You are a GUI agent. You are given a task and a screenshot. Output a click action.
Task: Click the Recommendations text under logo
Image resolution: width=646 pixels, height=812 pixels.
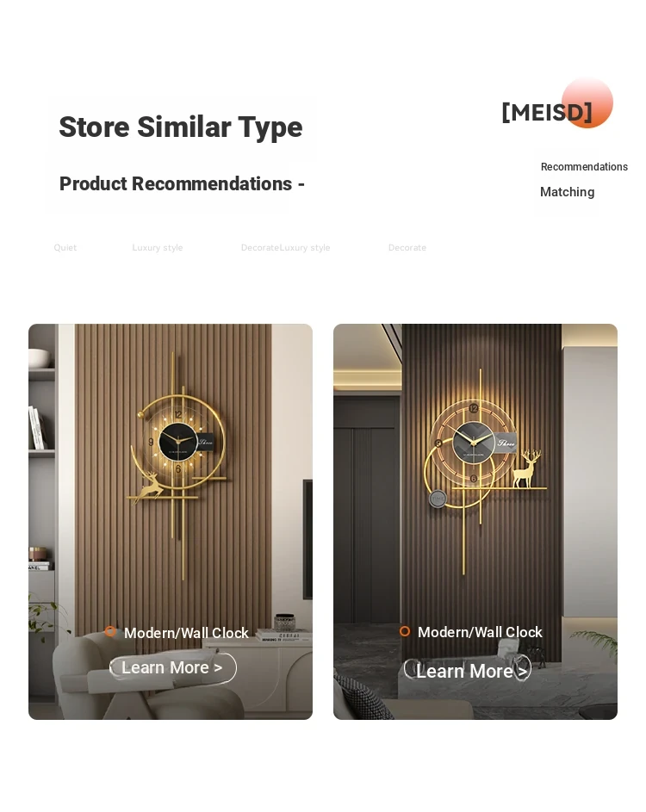click(x=584, y=167)
